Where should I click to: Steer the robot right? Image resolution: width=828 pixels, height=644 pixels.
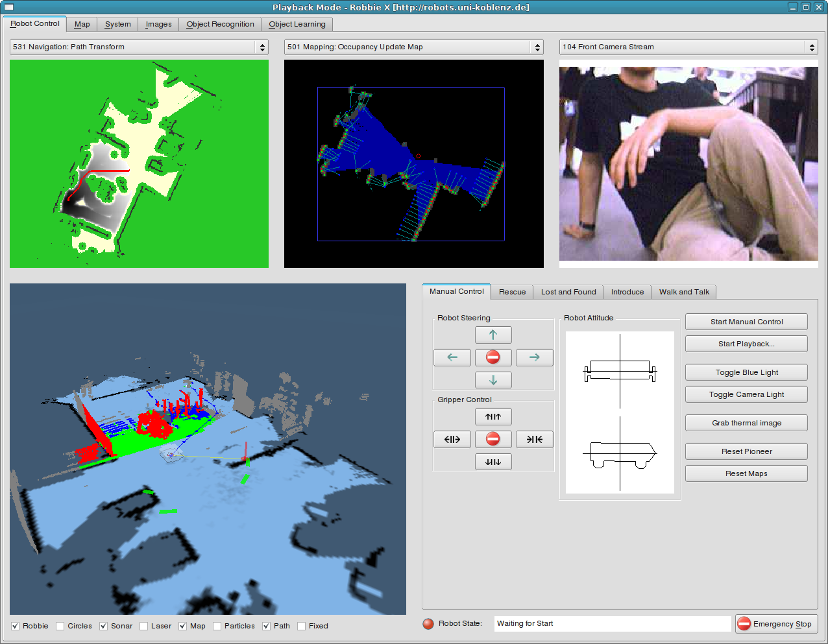[534, 357]
